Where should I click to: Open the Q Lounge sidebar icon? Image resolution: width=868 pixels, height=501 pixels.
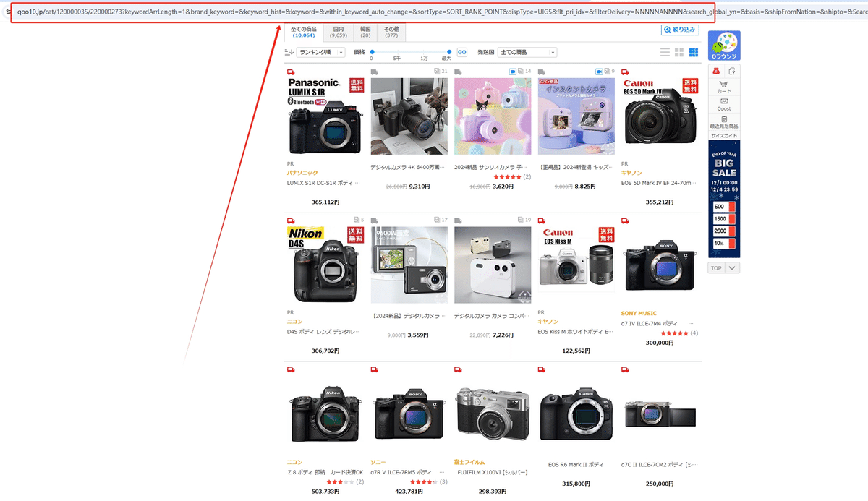tap(724, 46)
